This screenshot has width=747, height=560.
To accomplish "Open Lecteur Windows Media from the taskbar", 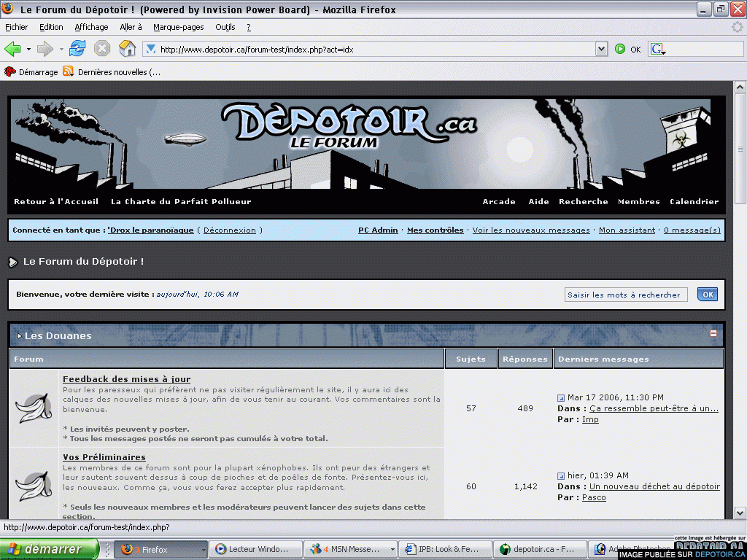I will pyautogui.click(x=256, y=550).
